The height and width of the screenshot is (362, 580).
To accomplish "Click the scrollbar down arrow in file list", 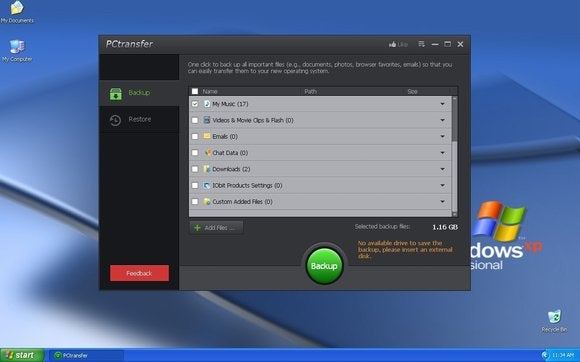I will tap(454, 214).
